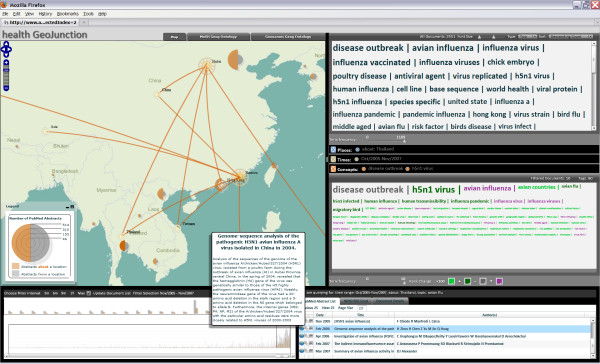This screenshot has width=600, height=364.
Task: Switch to the Map tab
Action: tap(174, 37)
